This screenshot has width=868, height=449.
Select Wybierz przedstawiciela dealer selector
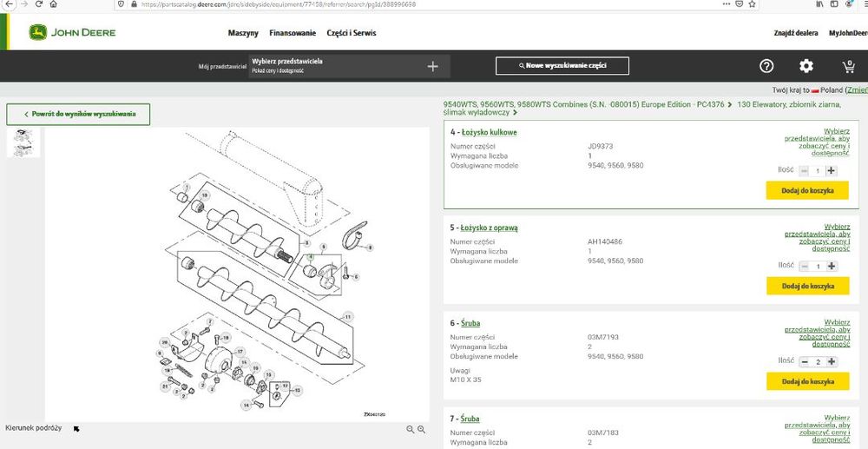349,66
